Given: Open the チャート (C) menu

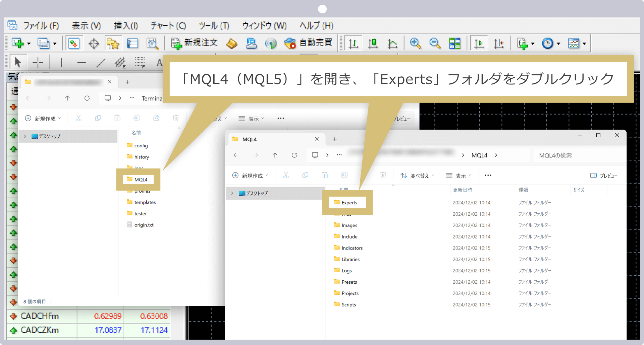Looking at the screenshot, I should 168,26.
